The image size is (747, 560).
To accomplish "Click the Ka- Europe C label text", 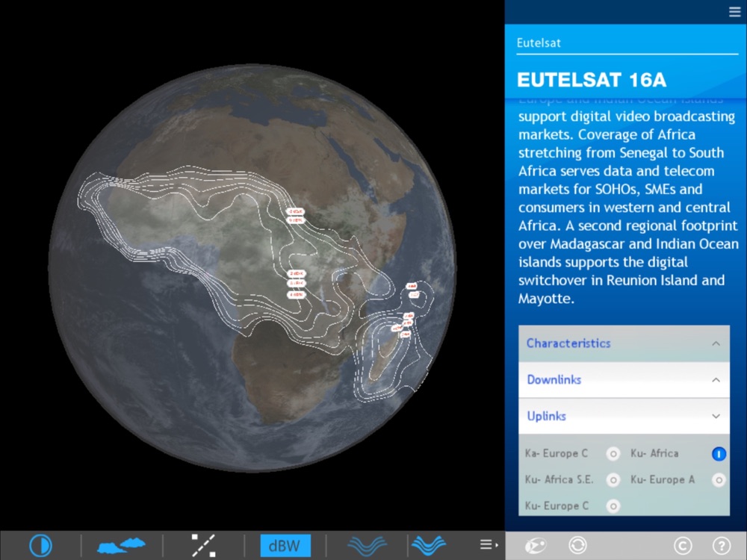I will (556, 453).
